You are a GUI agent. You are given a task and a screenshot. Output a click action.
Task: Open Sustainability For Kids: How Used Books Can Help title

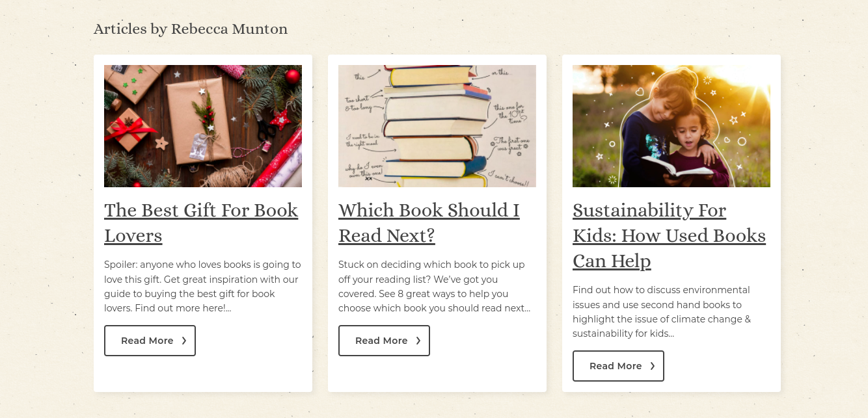[669, 235]
